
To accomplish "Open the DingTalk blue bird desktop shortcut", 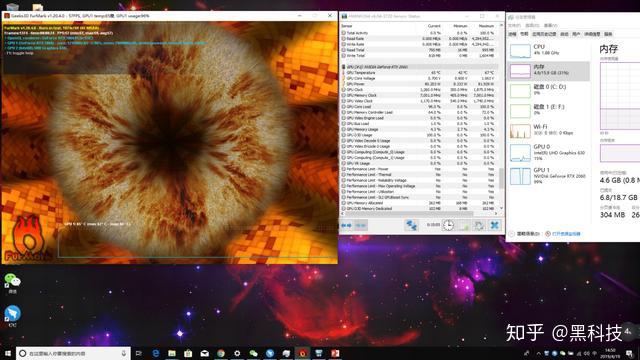I will click(12, 316).
